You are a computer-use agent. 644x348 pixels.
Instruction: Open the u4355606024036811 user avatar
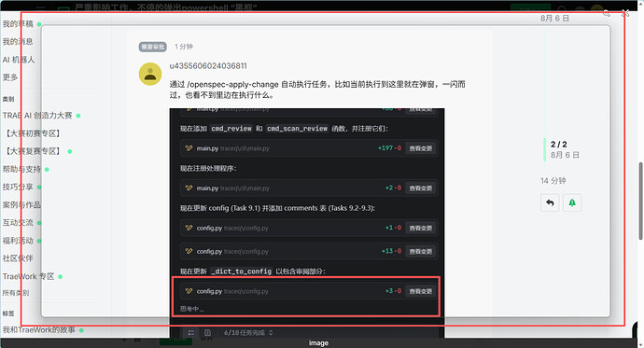[x=150, y=74]
